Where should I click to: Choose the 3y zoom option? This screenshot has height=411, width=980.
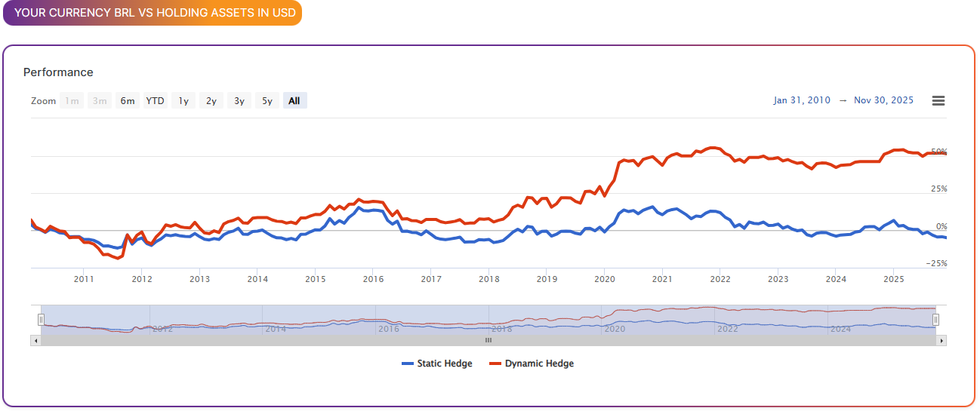click(x=239, y=101)
